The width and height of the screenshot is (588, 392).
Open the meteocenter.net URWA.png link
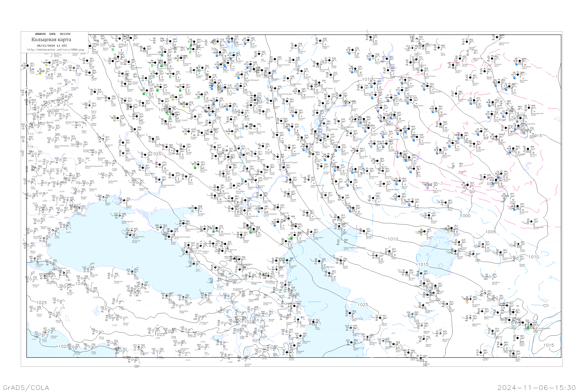(55, 50)
